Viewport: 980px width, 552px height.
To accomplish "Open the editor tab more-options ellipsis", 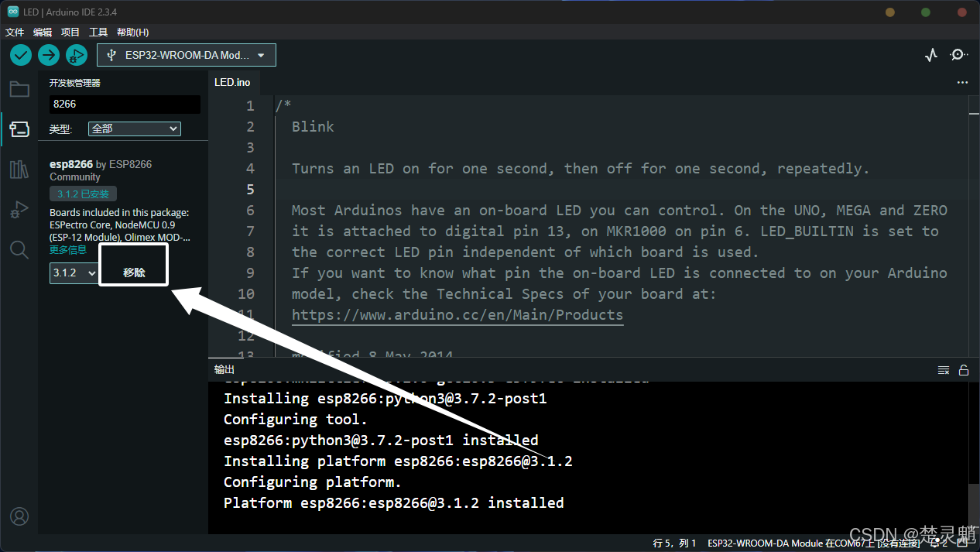I will tap(962, 82).
